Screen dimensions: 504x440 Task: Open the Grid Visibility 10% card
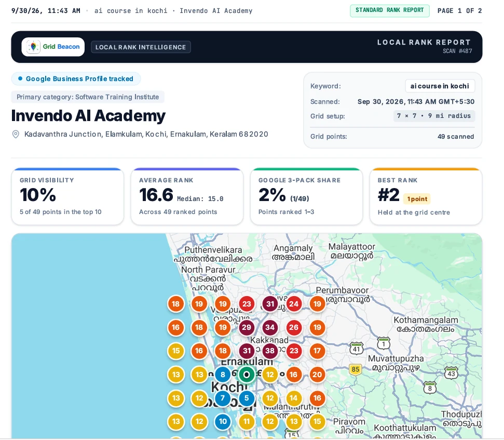67,196
